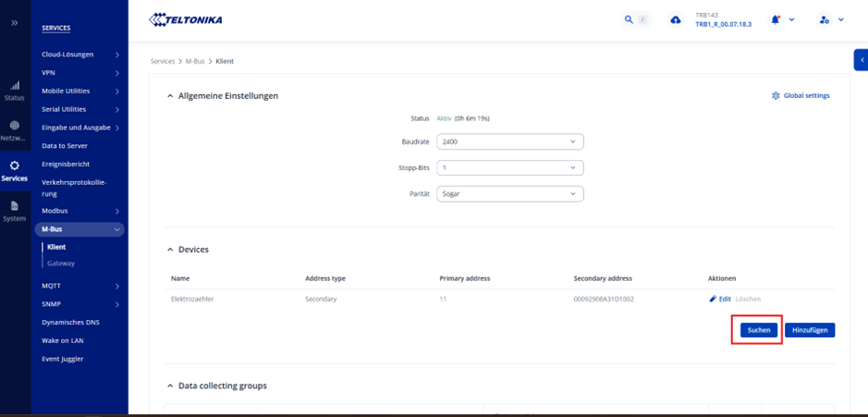Open the Status section signal icon
Screen dimensions: 868x417
pyautogui.click(x=15, y=86)
